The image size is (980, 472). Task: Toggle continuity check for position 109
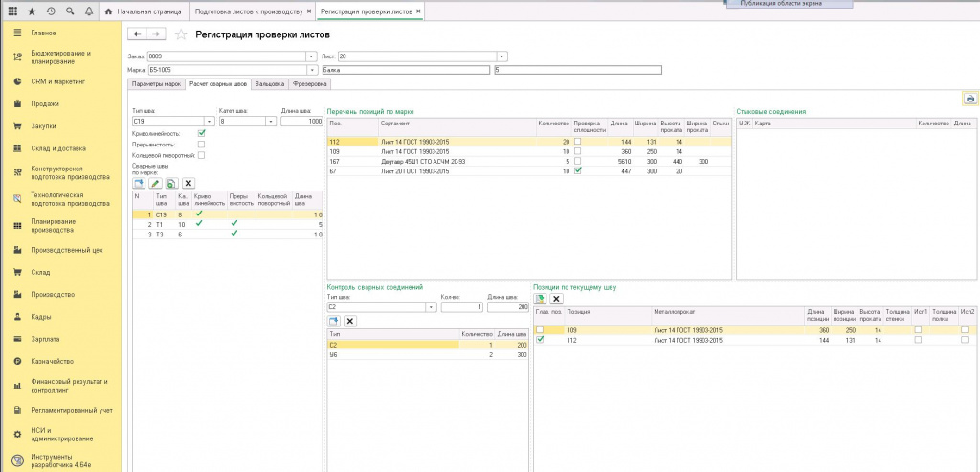[x=577, y=151]
